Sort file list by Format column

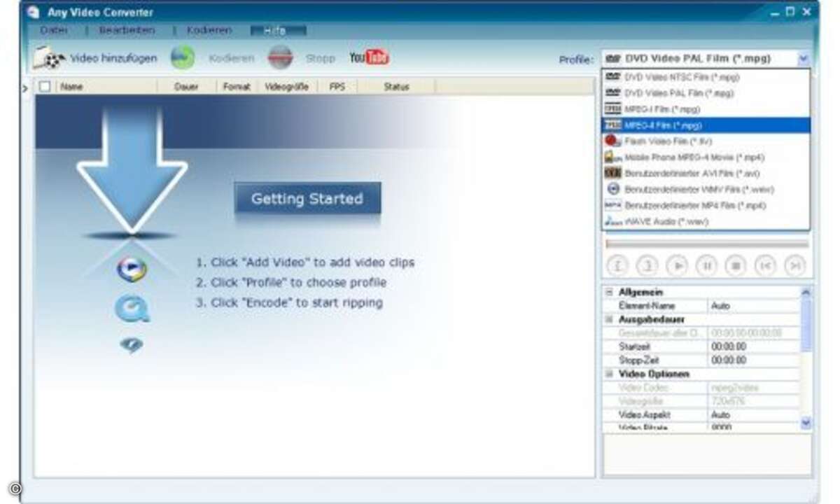coord(237,87)
